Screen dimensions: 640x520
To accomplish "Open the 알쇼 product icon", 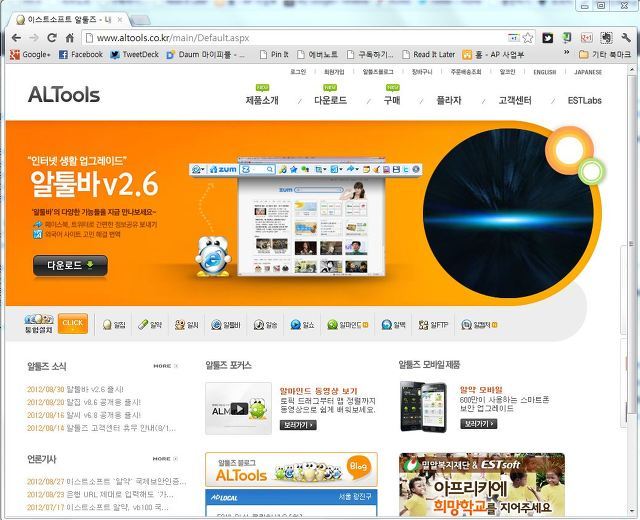I will (x=302, y=325).
